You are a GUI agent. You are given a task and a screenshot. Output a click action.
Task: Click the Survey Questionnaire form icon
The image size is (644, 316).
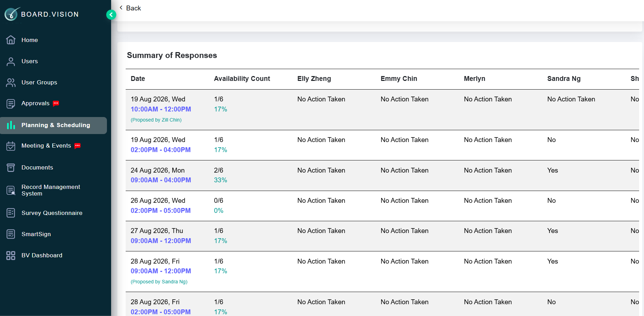(x=11, y=213)
